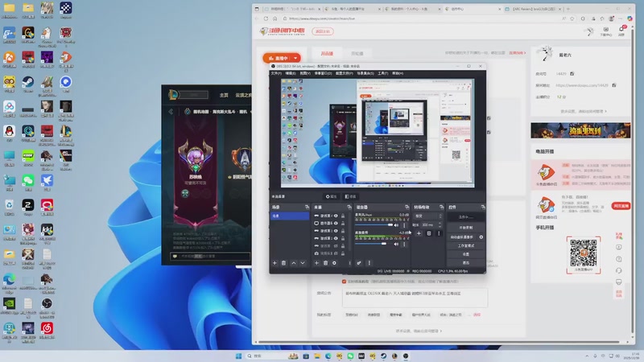Open source properties gear in sources dock
The height and width of the screenshot is (362, 644).
(334, 263)
